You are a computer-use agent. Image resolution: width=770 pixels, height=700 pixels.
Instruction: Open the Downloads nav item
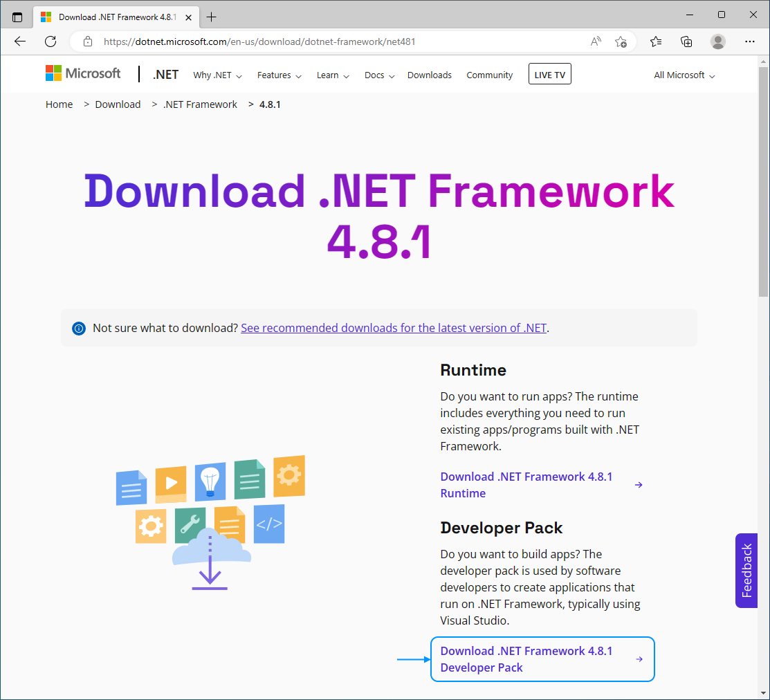point(429,75)
